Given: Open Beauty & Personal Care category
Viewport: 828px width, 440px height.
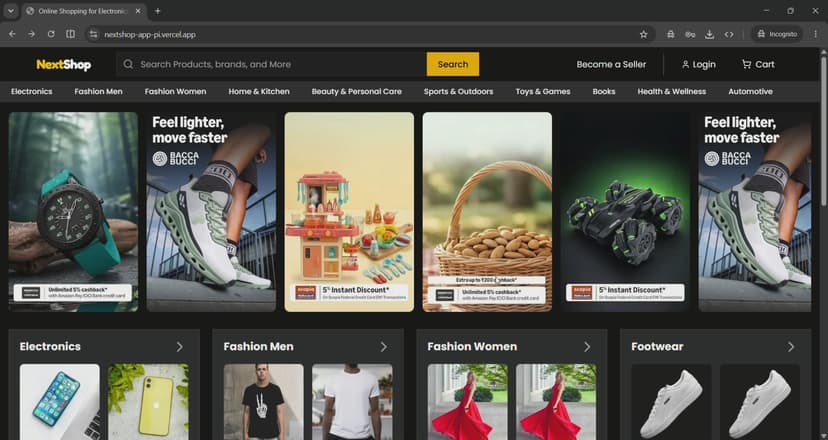Looking at the screenshot, I should pos(356,91).
